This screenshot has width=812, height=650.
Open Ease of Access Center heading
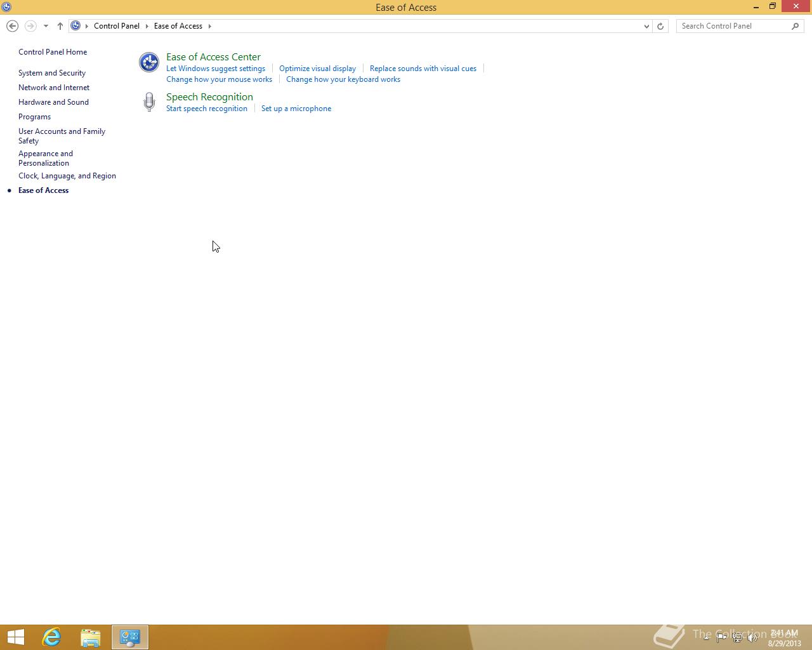(x=213, y=57)
